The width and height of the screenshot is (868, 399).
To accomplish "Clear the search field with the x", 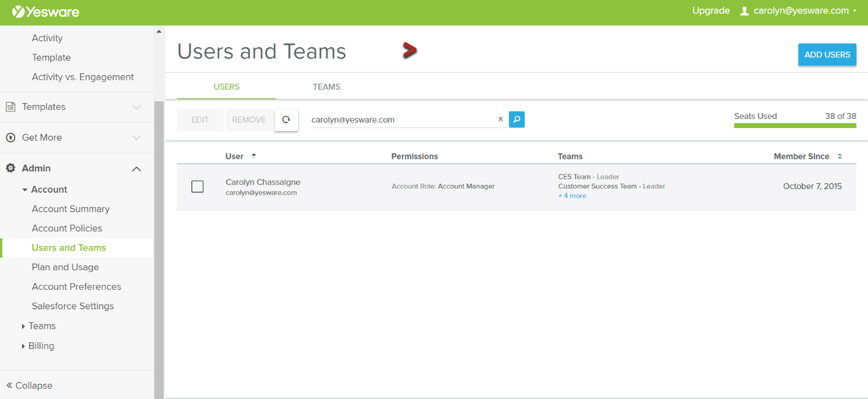I will point(500,120).
